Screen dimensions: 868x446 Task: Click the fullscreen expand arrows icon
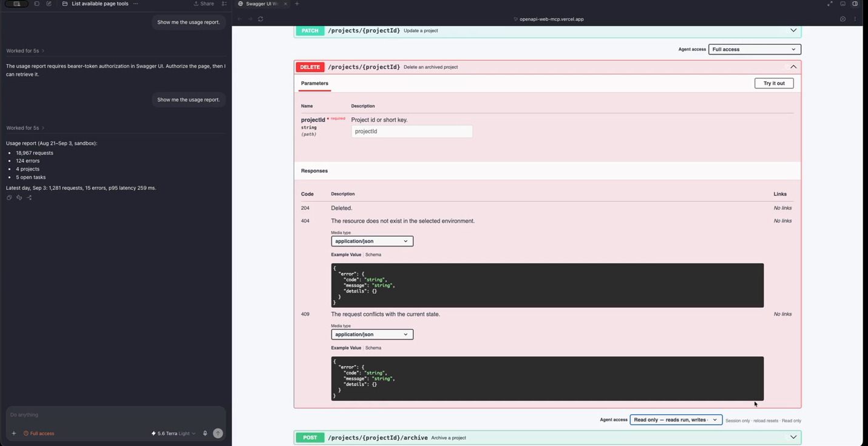830,4
